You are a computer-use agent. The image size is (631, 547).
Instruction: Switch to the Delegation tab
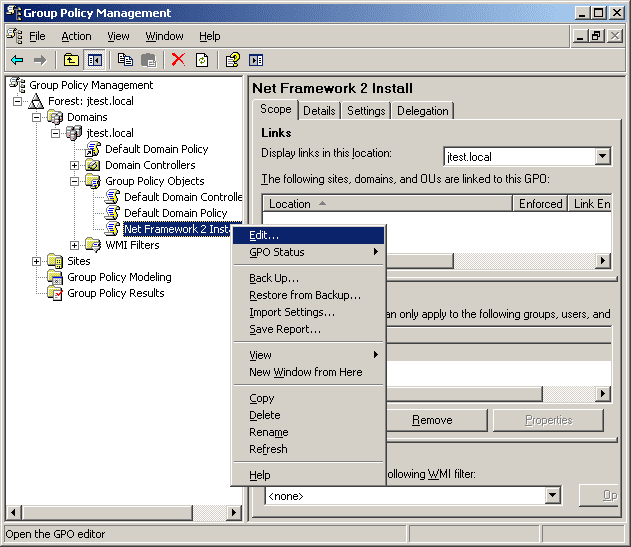click(x=423, y=111)
